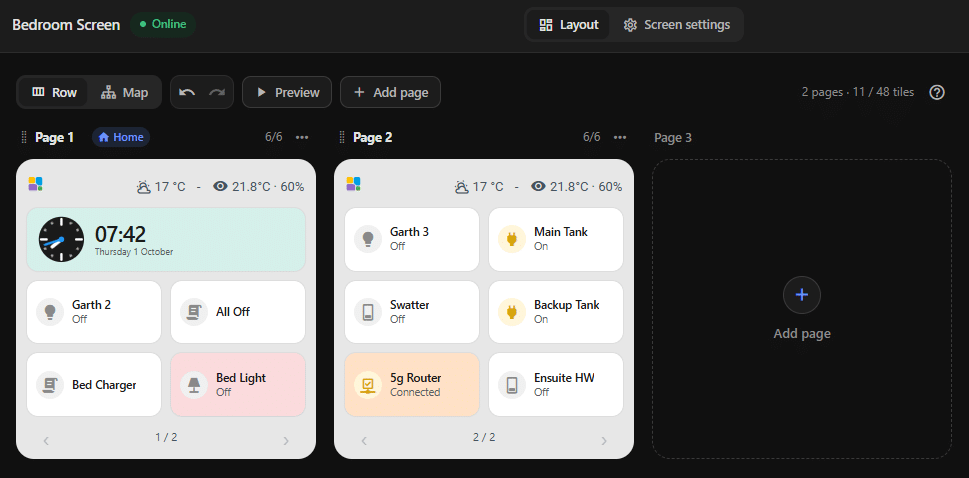Select the All Off tile

tap(238, 312)
